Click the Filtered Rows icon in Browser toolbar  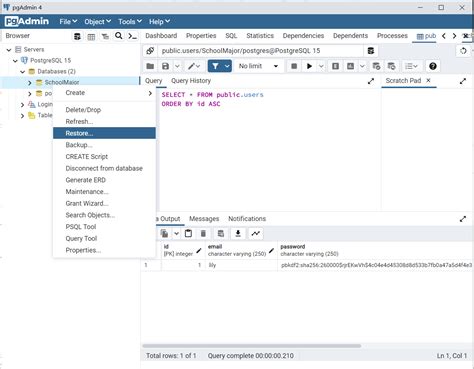[x=105, y=36]
